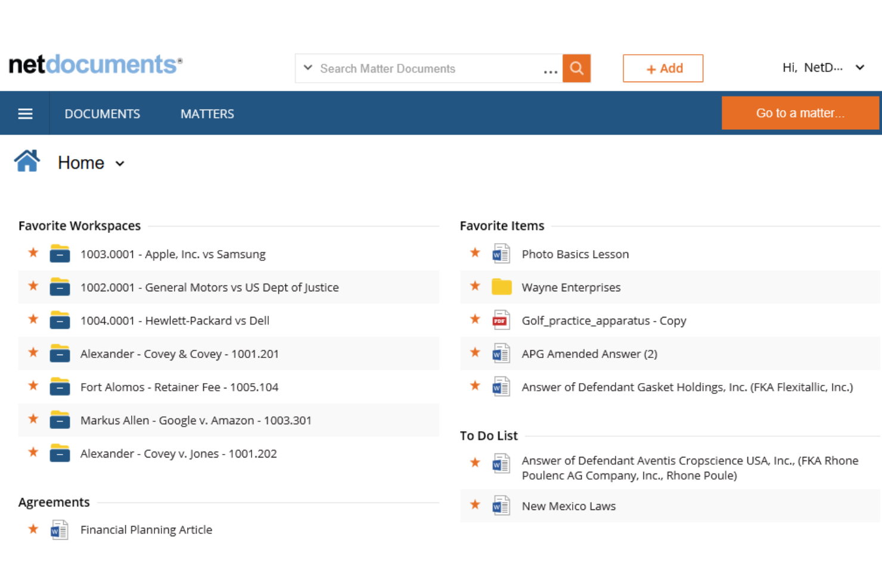Toggle favorite star for Markus Allen - Google v. Amazon
The image size is (882, 588).
[x=33, y=419]
